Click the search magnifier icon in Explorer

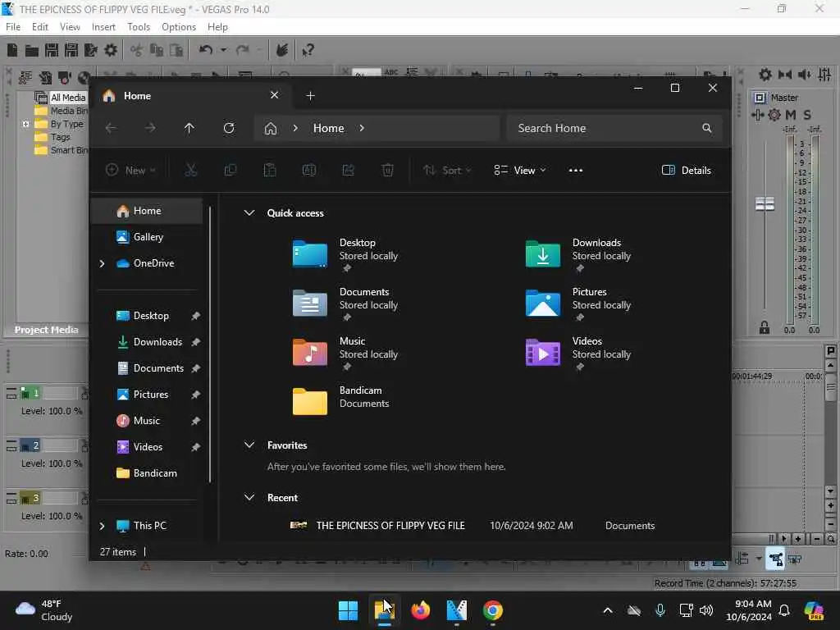706,128
